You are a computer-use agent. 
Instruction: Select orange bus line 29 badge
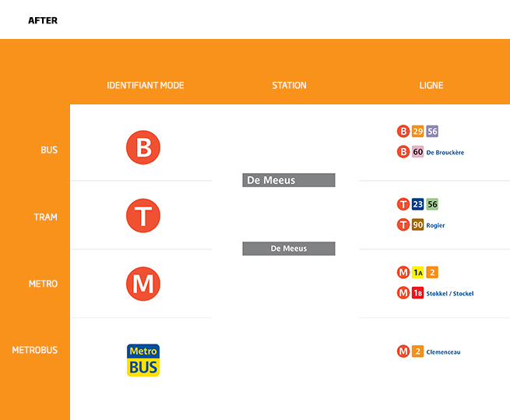pyautogui.click(x=418, y=131)
